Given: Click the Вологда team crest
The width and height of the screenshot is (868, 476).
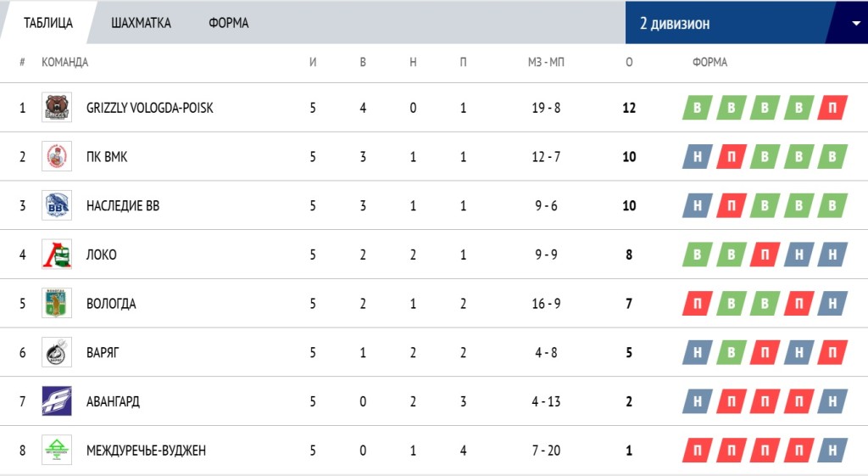Looking at the screenshot, I should pos(57,303).
